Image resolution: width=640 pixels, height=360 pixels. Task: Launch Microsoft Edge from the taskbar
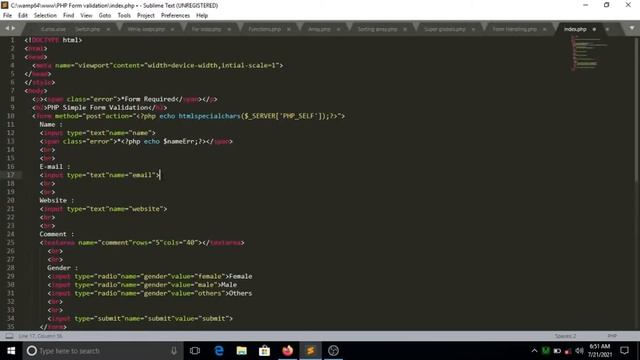[219, 351]
